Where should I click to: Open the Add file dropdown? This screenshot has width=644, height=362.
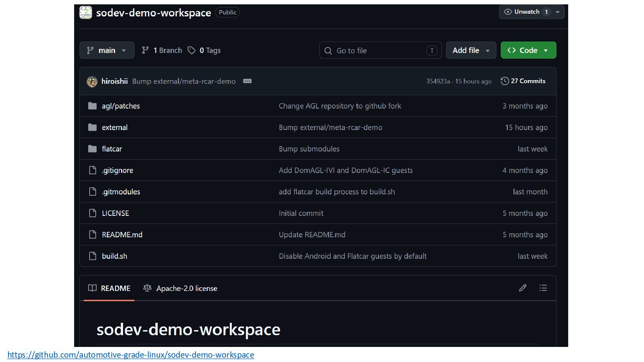click(471, 50)
